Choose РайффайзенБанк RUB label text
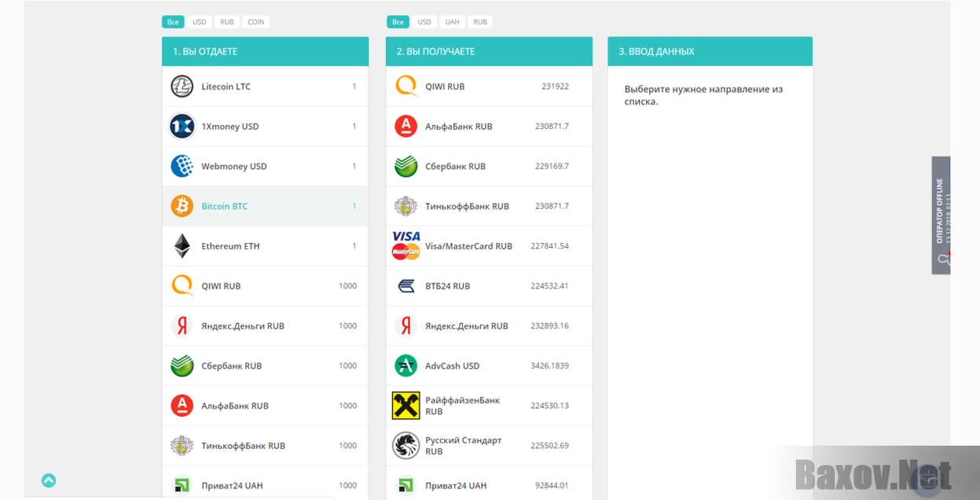This screenshot has height=500, width=980. pyautogui.click(x=463, y=406)
